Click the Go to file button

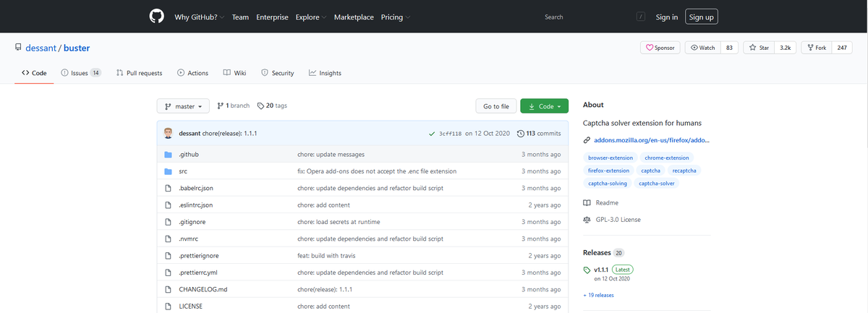click(x=496, y=106)
